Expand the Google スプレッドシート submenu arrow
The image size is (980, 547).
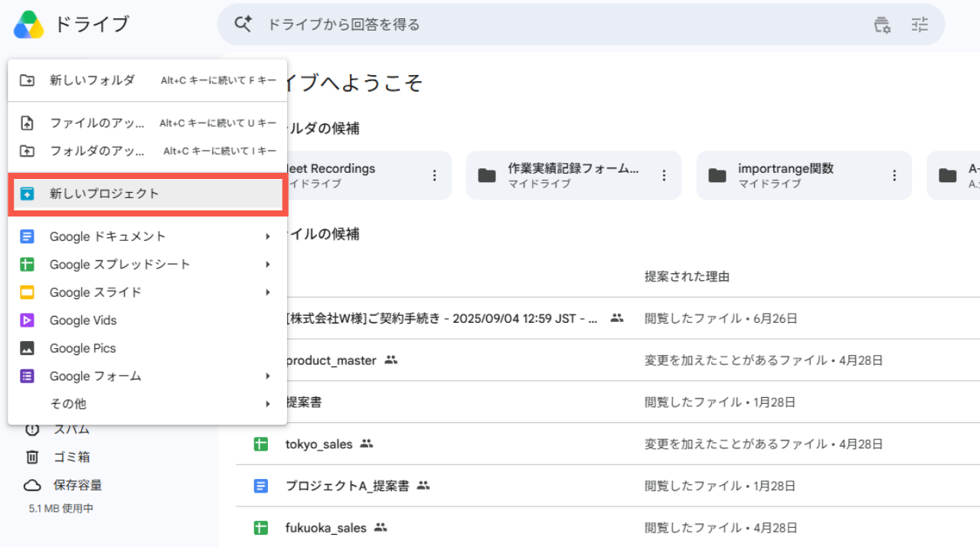click(x=268, y=265)
